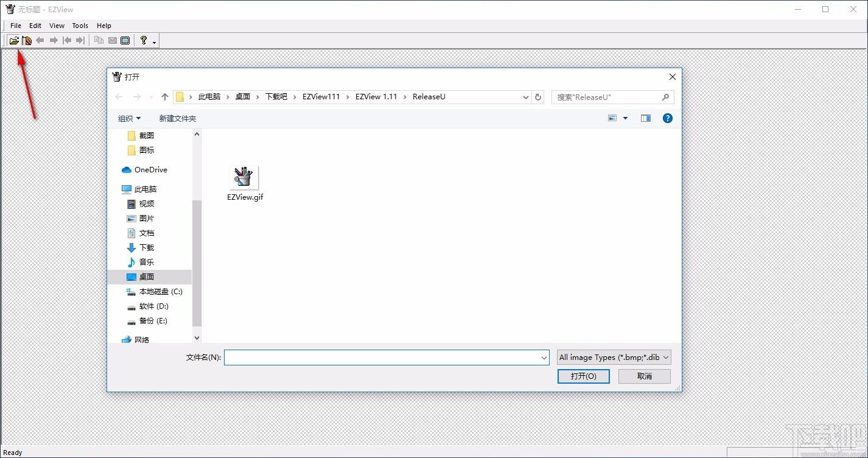The height and width of the screenshot is (458, 868).
Task: Select 桌面 (Desktop) in sidebar
Action: pyautogui.click(x=150, y=277)
